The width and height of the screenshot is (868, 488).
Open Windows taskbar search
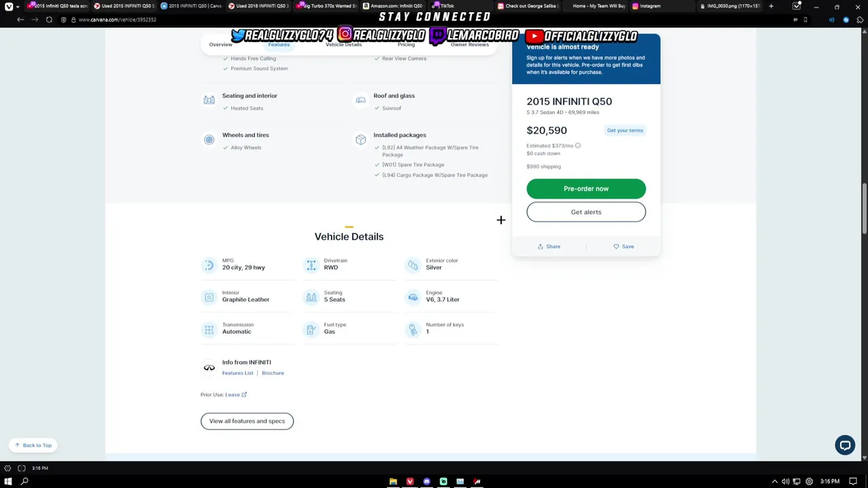tap(24, 481)
